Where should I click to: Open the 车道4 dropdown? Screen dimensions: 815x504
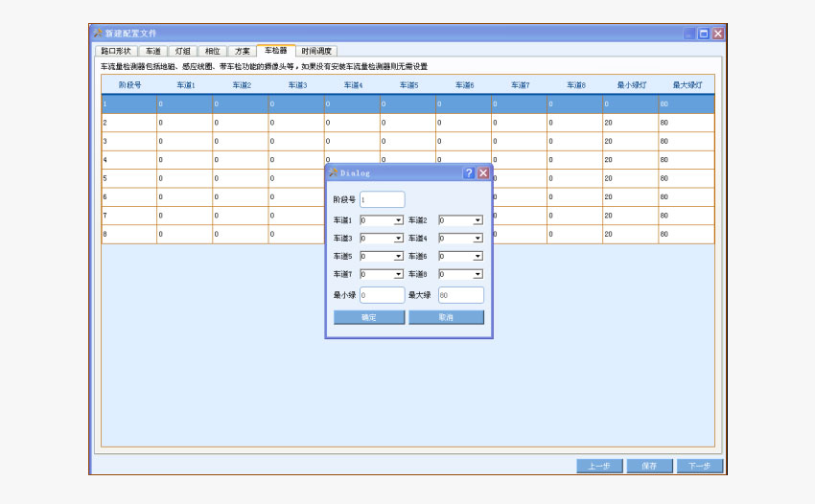pyautogui.click(x=477, y=239)
